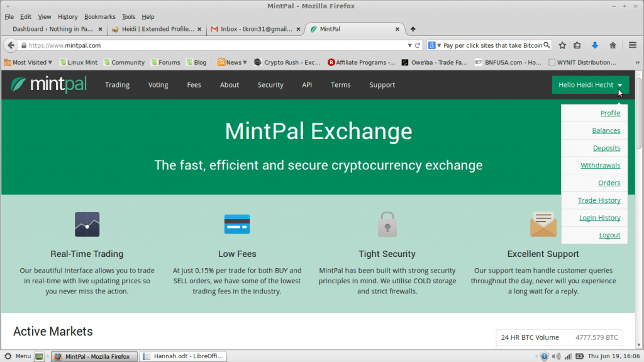Image resolution: width=644 pixels, height=362 pixels.
Task: Click the Low Fees card icon
Action: pyautogui.click(x=237, y=224)
